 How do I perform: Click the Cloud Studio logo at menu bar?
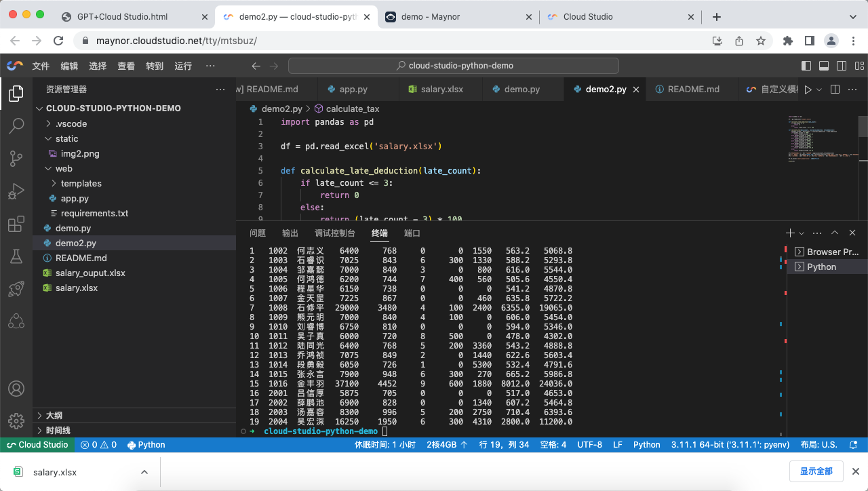click(15, 66)
